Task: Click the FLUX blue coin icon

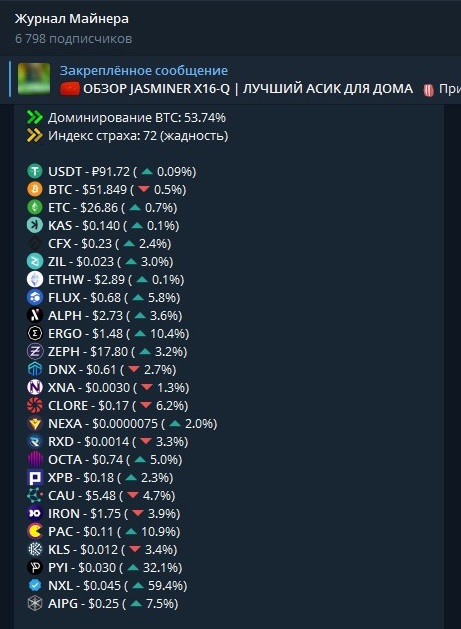Action: (x=35, y=298)
